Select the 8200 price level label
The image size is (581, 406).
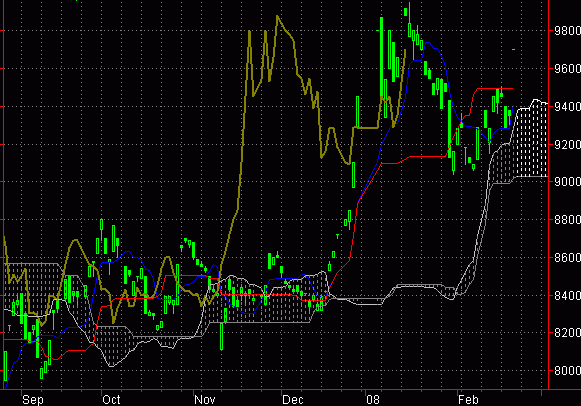point(567,333)
